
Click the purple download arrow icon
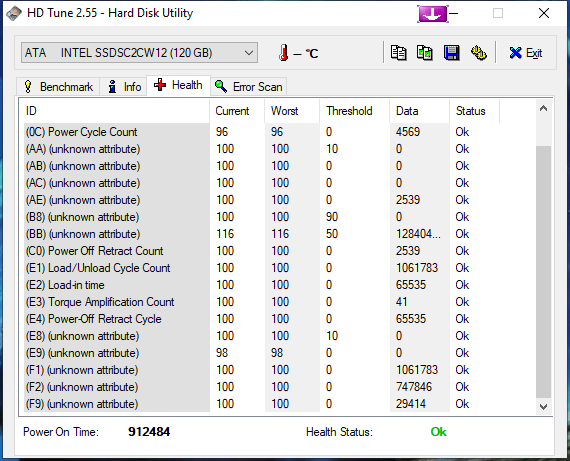coord(433,14)
